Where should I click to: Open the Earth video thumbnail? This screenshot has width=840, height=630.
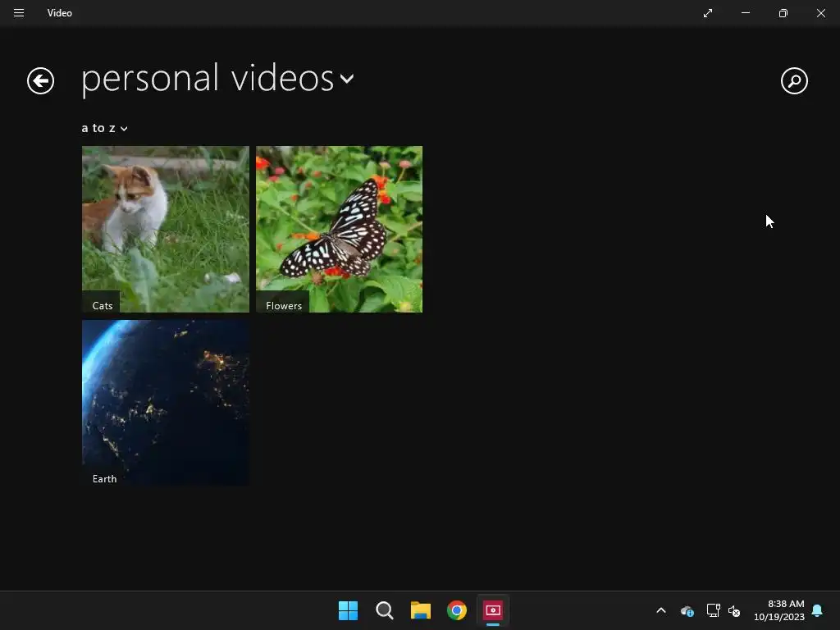pyautogui.click(x=166, y=403)
